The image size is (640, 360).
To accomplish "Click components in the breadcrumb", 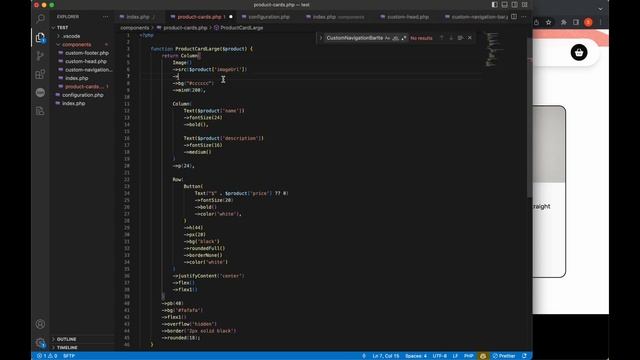I will click(134, 28).
